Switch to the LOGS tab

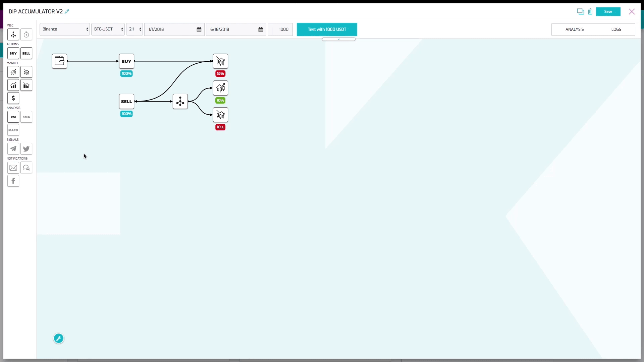[616, 29]
